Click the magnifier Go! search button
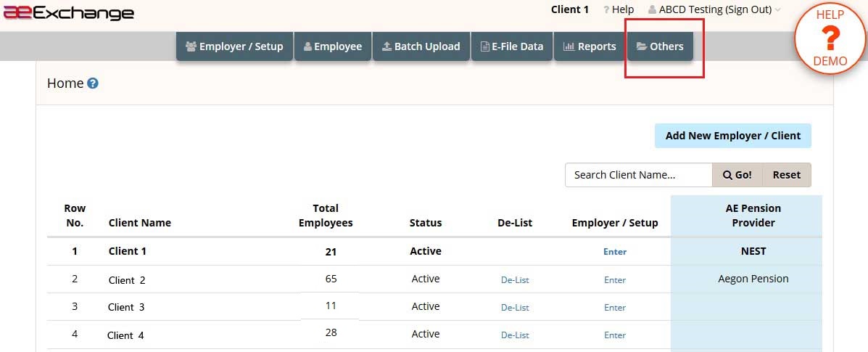 [737, 175]
